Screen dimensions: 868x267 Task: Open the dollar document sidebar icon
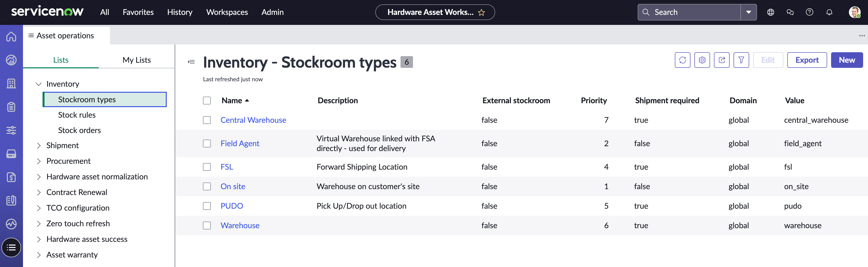(x=11, y=177)
